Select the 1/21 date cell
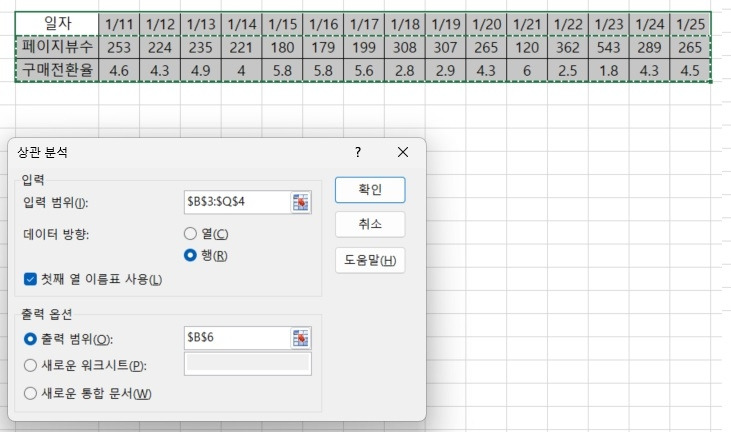 click(527, 24)
